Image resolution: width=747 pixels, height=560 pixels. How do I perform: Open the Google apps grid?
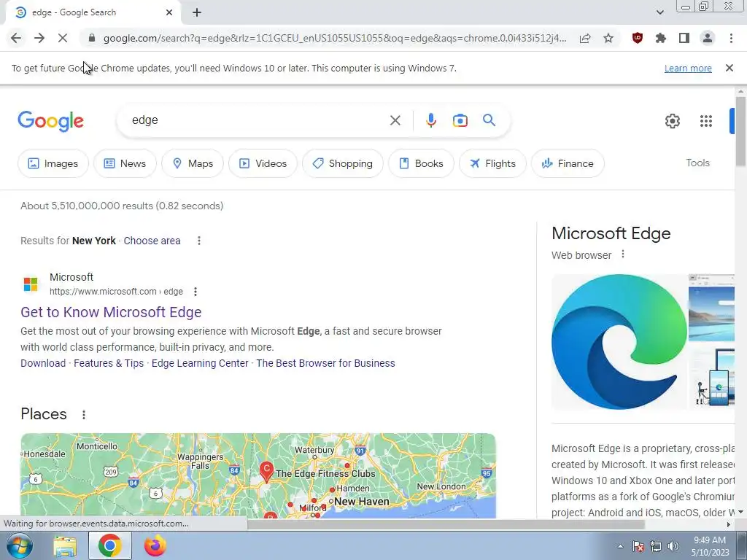point(706,121)
